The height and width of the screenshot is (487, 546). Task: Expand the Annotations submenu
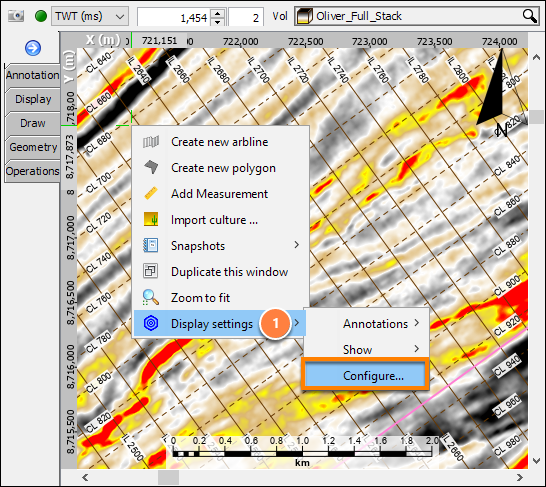(x=366, y=323)
